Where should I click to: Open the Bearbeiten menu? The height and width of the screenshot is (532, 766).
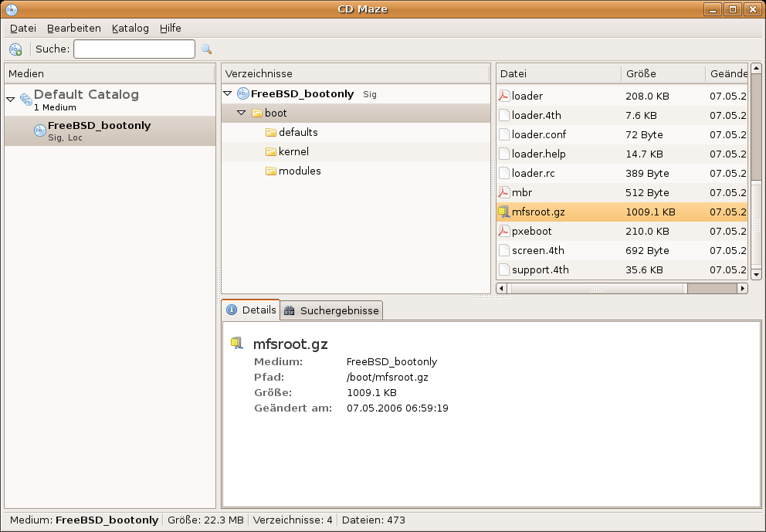tap(73, 28)
